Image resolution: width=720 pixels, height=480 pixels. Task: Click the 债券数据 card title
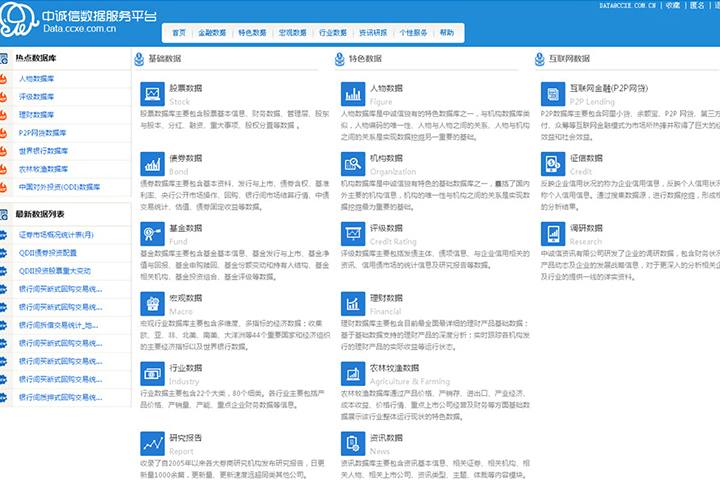pyautogui.click(x=186, y=158)
